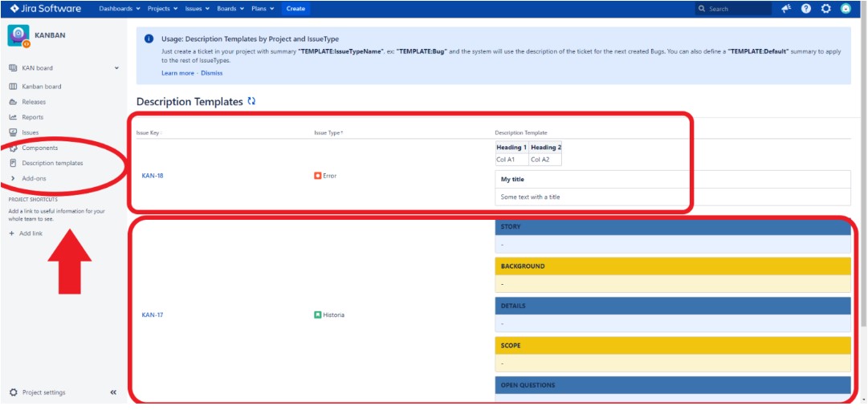Open the help question mark icon
868x410 pixels.
806,9
